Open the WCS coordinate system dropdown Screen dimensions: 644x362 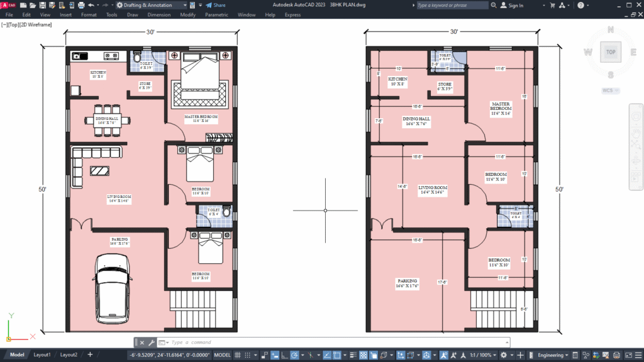(610, 90)
